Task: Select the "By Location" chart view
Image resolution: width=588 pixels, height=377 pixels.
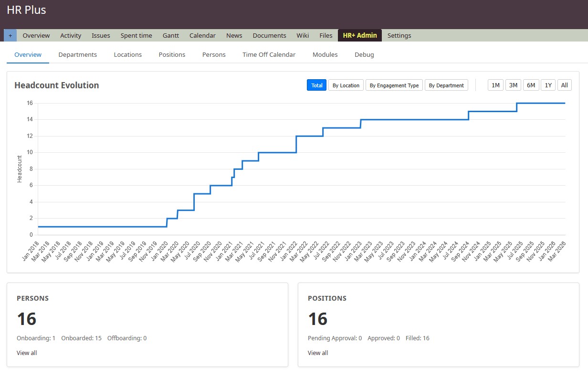Action: 346,85
